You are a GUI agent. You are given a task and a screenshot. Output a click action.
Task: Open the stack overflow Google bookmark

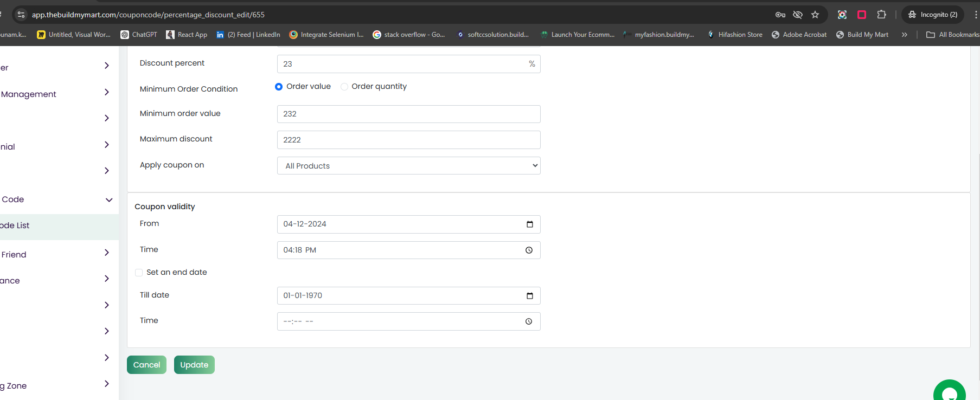[x=409, y=35]
